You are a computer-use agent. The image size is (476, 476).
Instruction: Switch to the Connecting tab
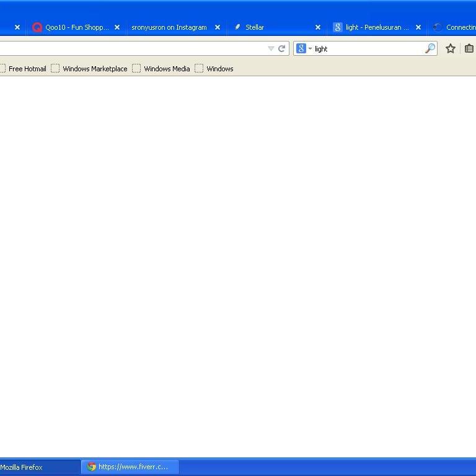(x=452, y=27)
